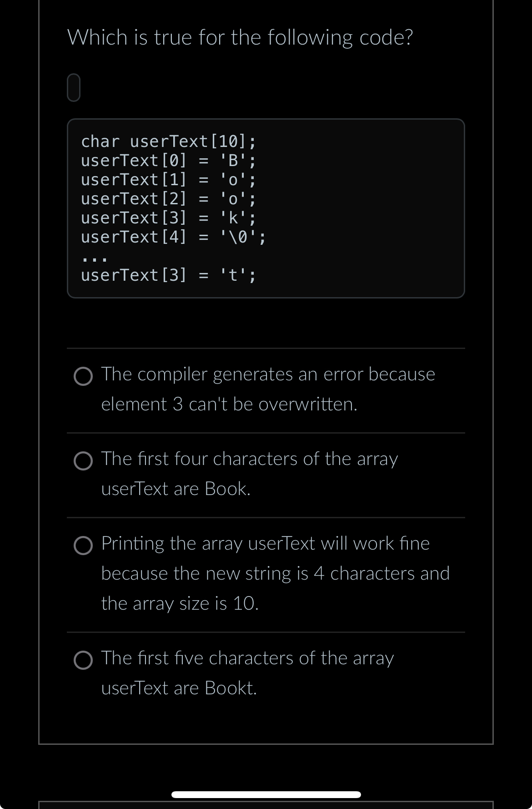The image size is (532, 809).
Task: Select the option stating first four characters are Book
Action: [84, 461]
